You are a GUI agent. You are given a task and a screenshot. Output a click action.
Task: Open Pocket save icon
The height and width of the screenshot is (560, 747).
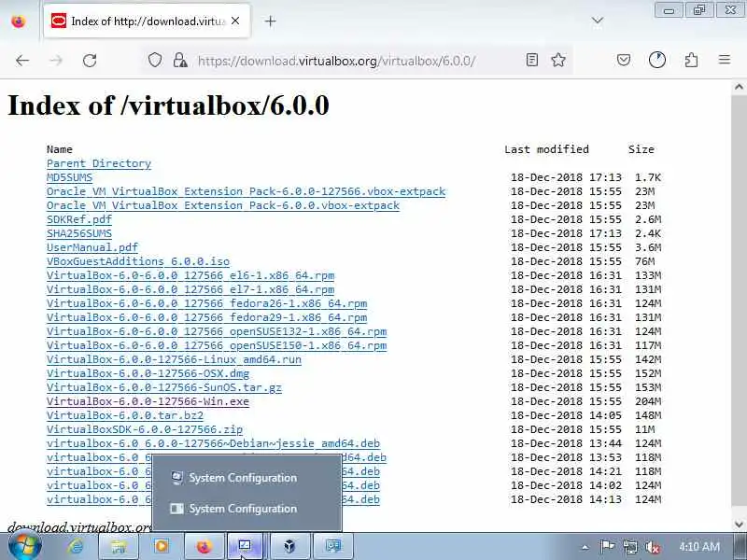pyautogui.click(x=624, y=60)
